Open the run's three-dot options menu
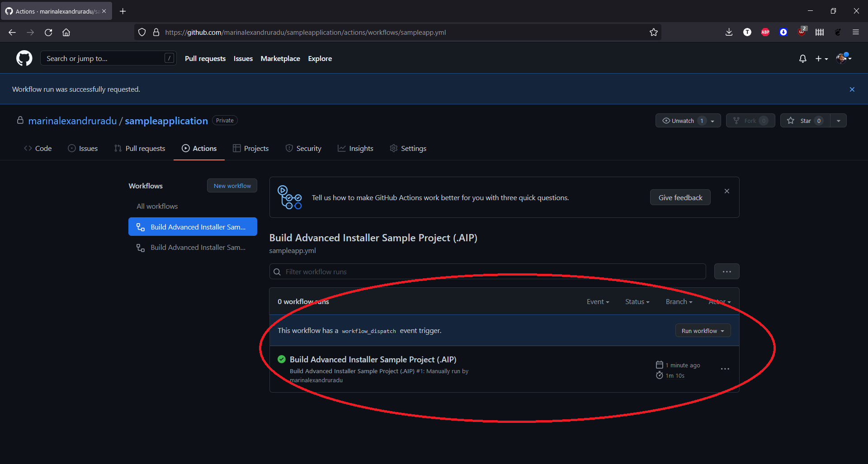 coord(725,369)
